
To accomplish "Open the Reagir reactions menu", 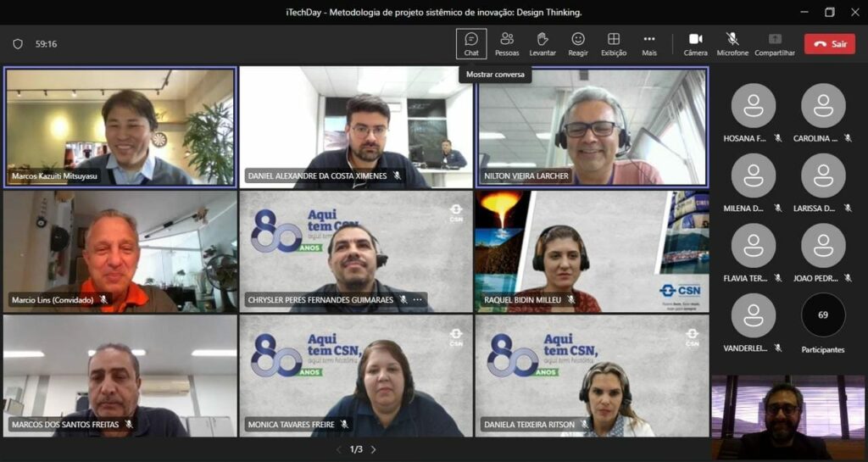I will tap(578, 43).
